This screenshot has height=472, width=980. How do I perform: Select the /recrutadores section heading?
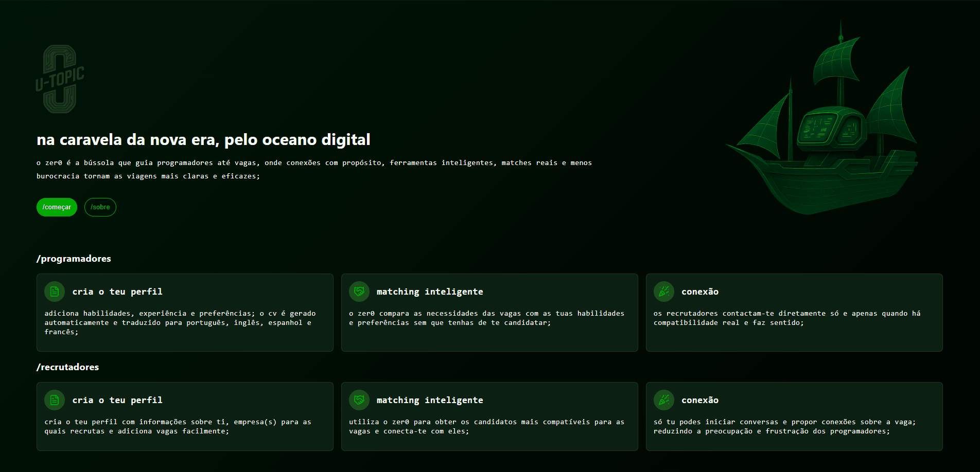67,367
